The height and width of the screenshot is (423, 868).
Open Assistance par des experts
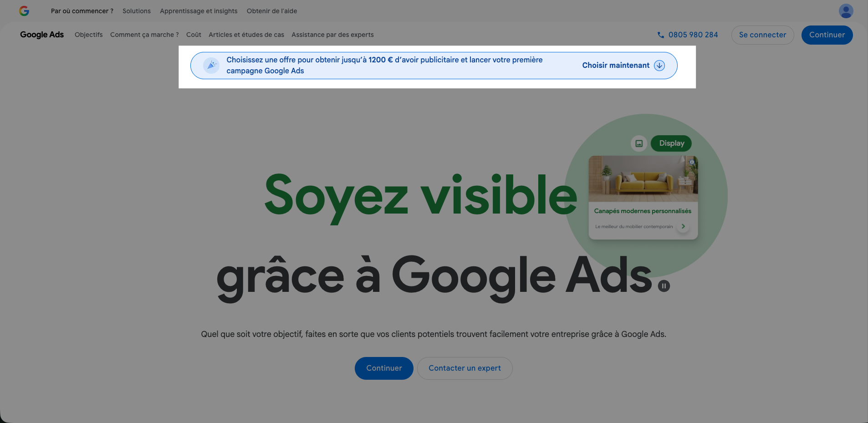pyautogui.click(x=332, y=35)
